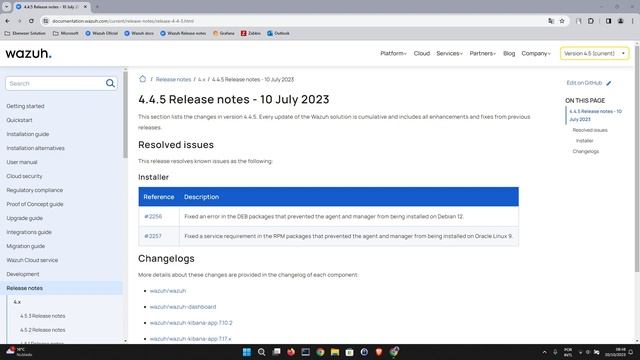Jump to Resolved issues in On This Page
Viewport: 640px width, 360px height.
pyautogui.click(x=590, y=130)
